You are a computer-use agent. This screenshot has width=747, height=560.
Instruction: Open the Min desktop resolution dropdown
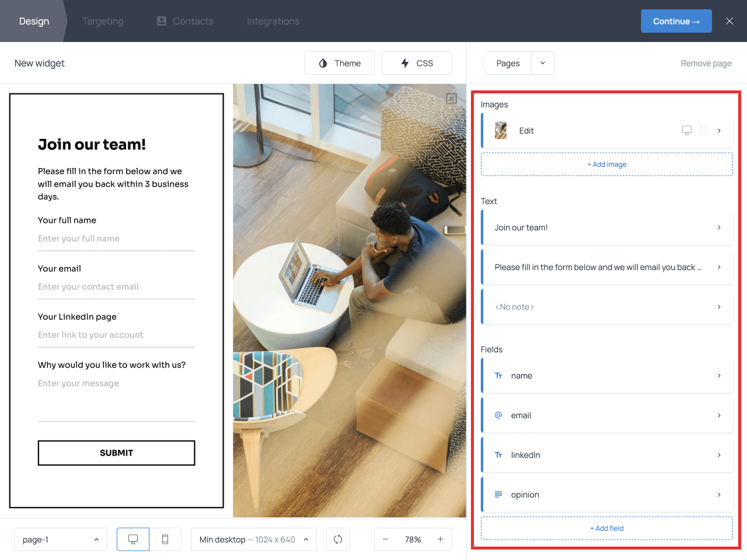coord(253,539)
